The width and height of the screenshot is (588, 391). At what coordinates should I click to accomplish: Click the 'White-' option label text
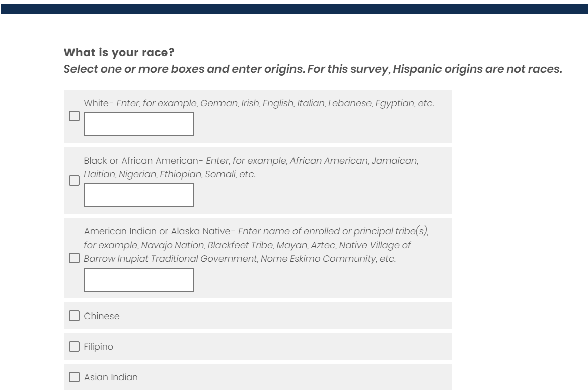click(100, 103)
